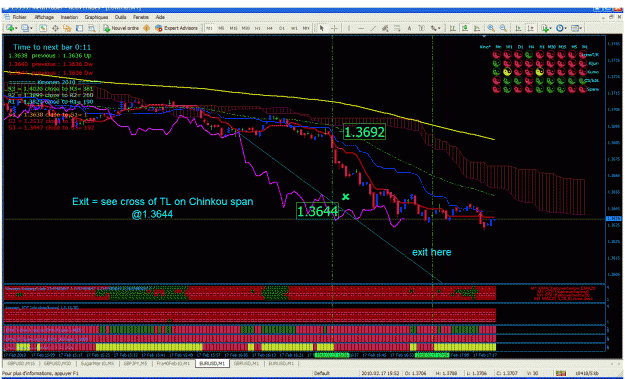Select the cursor arrow tool
The width and height of the screenshot is (625, 379).
322,28
